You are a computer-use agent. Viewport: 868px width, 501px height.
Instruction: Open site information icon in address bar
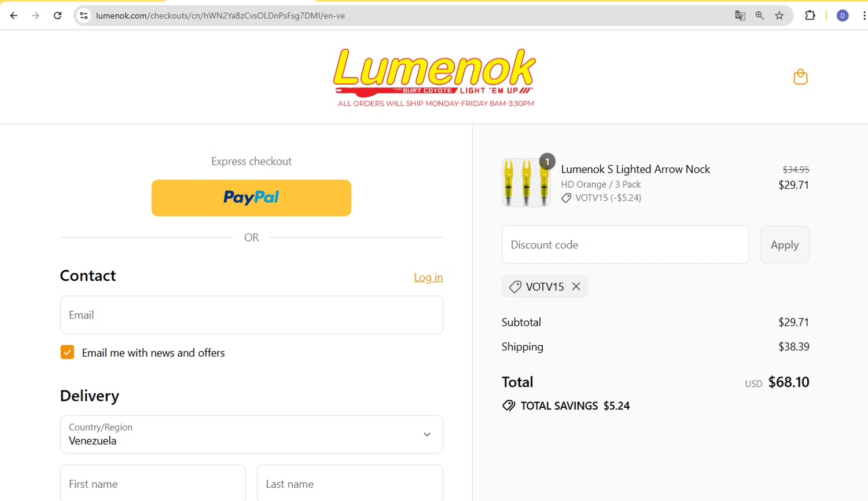pyautogui.click(x=84, y=16)
